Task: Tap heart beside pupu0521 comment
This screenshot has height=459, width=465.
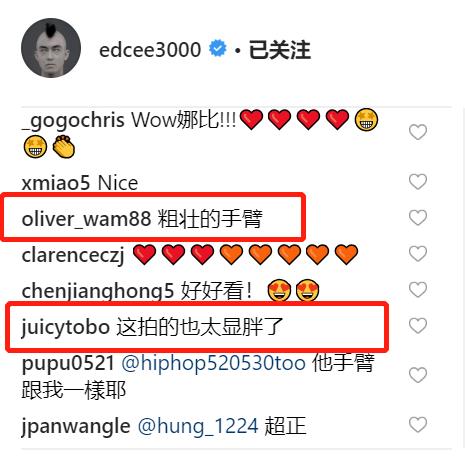Action: click(x=418, y=375)
